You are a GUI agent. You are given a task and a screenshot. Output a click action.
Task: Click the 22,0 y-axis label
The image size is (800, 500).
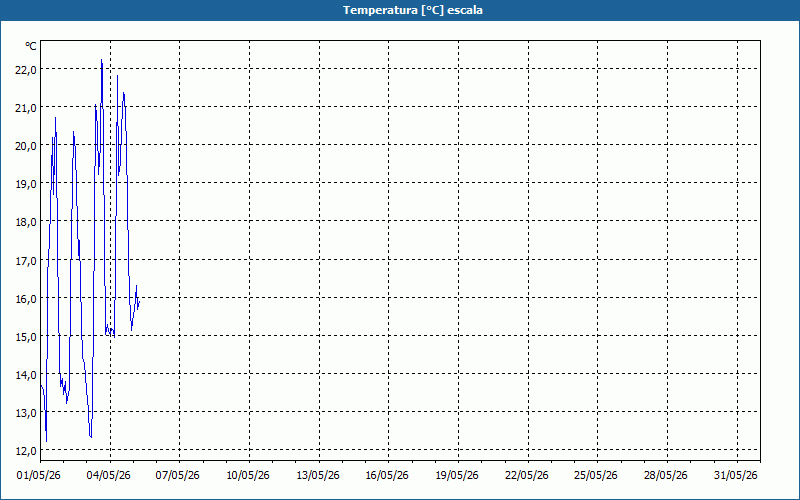click(26, 70)
